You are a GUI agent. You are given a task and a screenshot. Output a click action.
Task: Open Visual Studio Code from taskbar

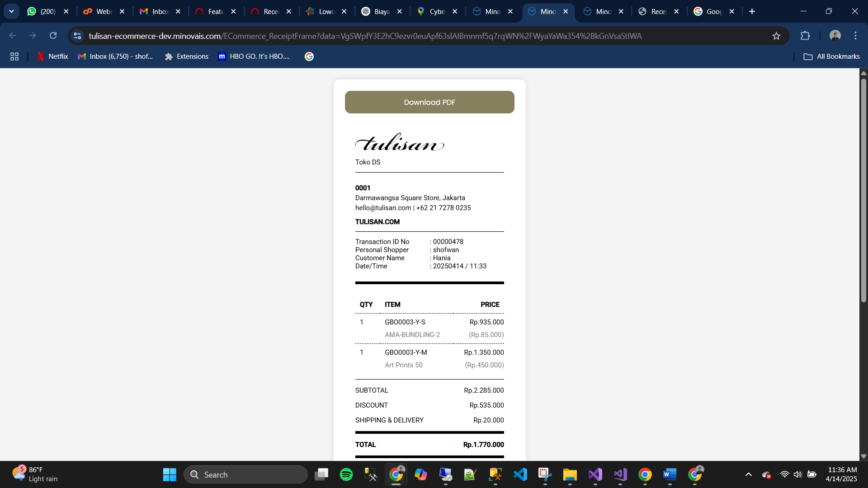coord(520,474)
